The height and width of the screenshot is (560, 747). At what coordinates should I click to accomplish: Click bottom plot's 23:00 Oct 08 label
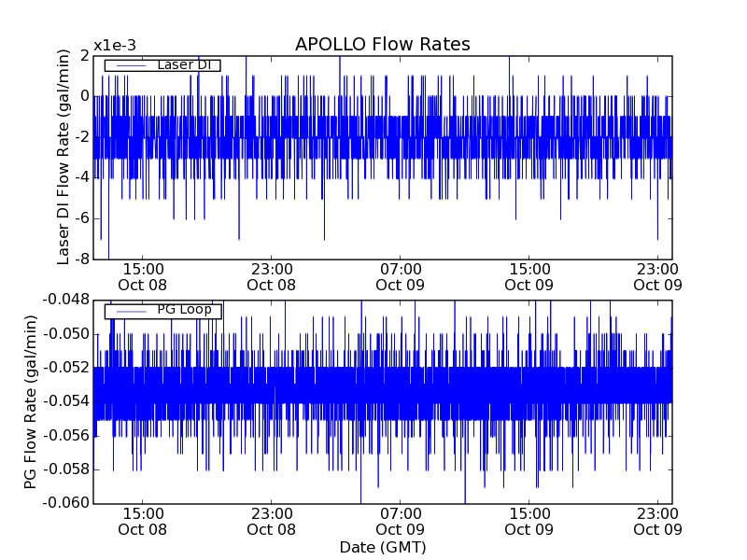272,522
